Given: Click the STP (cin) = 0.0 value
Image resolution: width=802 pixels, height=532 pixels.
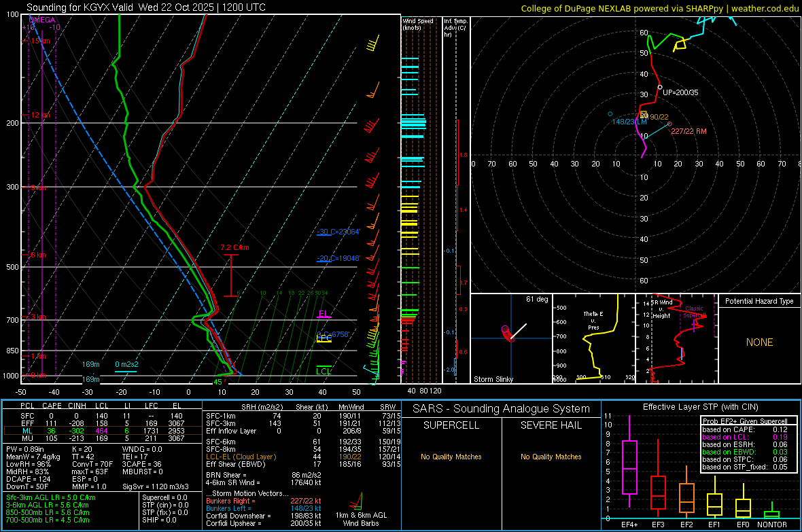Looking at the screenshot, I should 165,505.
